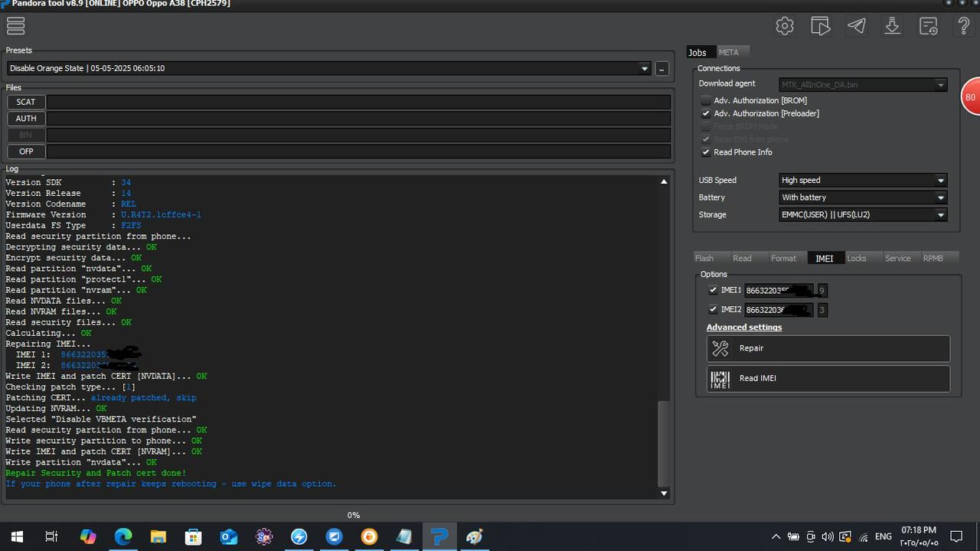Open orange circle app on taskbar
Image resolution: width=980 pixels, height=551 pixels.
pyautogui.click(x=370, y=536)
